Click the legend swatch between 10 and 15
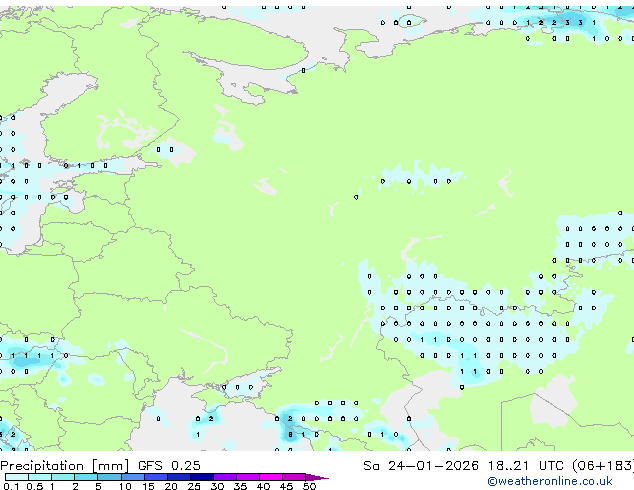 (132, 477)
